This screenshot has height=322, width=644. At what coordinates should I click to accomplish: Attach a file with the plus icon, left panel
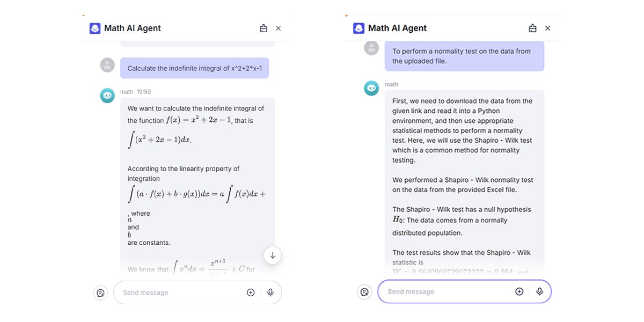coord(251,292)
